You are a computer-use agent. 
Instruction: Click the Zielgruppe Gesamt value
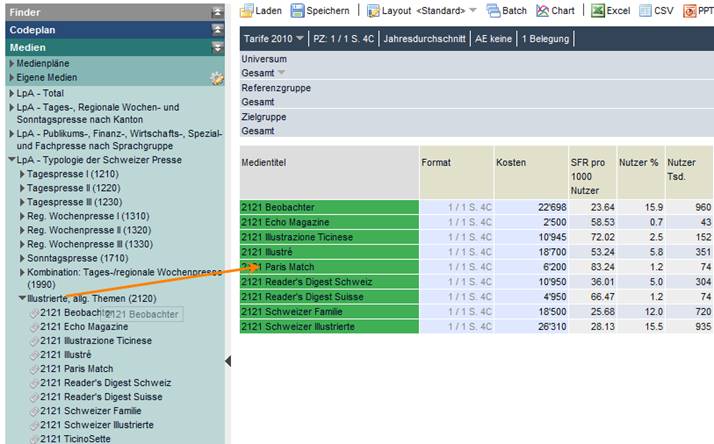point(258,131)
